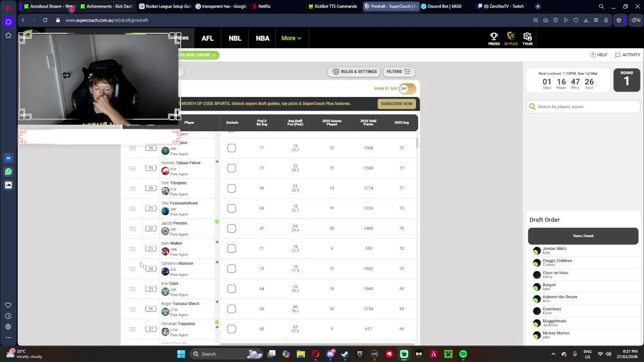
Task: Open Steam from the taskbar
Action: click(345, 354)
